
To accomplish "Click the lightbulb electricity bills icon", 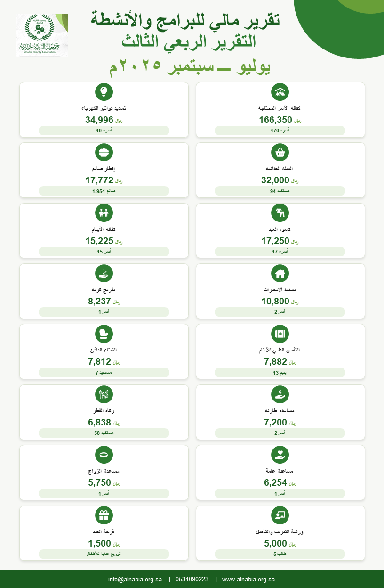I will [x=104, y=92].
